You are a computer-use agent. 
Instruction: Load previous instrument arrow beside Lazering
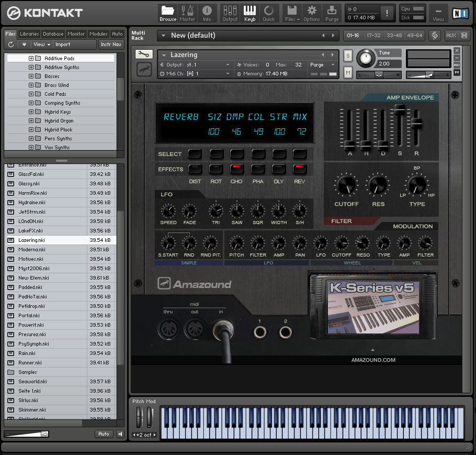click(323, 54)
